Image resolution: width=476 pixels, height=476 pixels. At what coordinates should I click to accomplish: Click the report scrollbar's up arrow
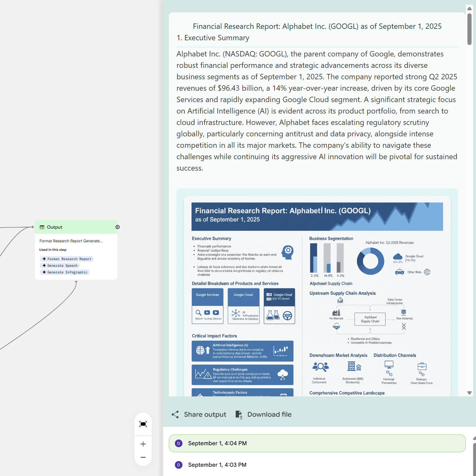coord(469,9)
